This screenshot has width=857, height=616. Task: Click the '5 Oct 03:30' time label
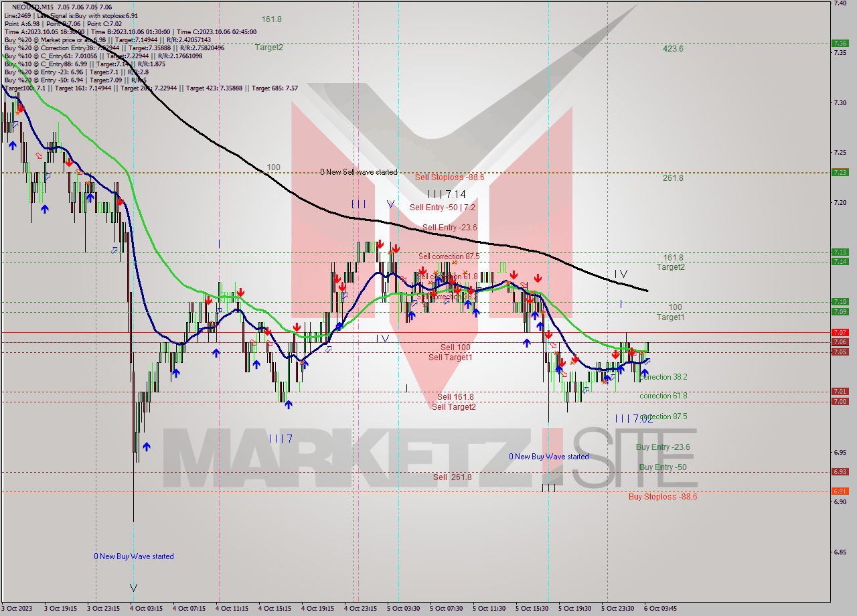click(x=403, y=608)
